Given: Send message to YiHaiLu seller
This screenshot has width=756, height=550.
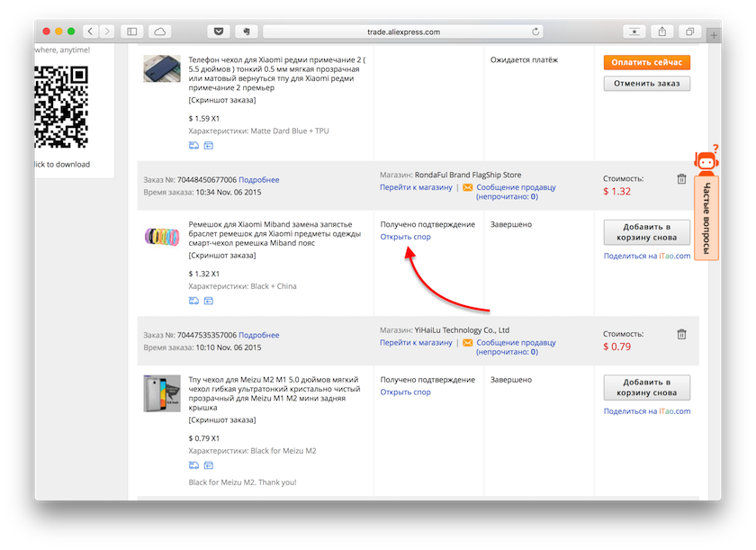Looking at the screenshot, I should pos(516,347).
